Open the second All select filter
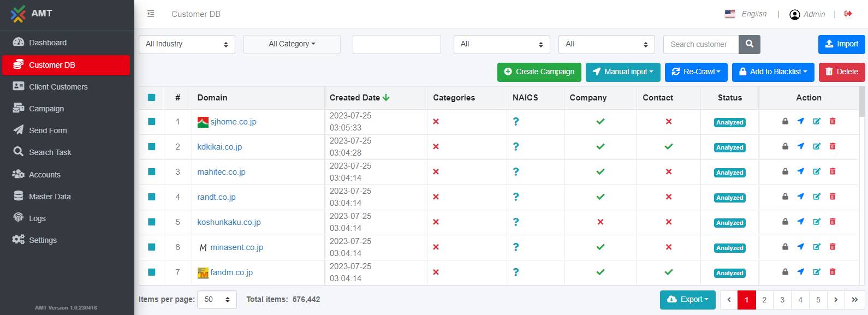The width and height of the screenshot is (868, 315). point(607,44)
